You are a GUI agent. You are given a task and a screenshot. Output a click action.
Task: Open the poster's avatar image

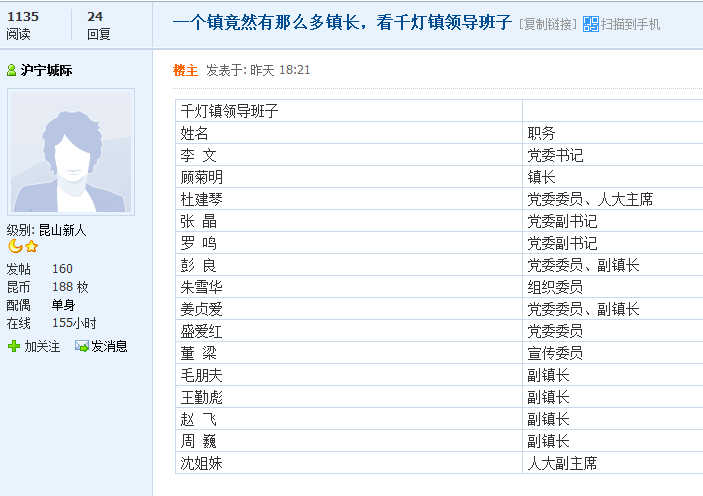coord(70,151)
